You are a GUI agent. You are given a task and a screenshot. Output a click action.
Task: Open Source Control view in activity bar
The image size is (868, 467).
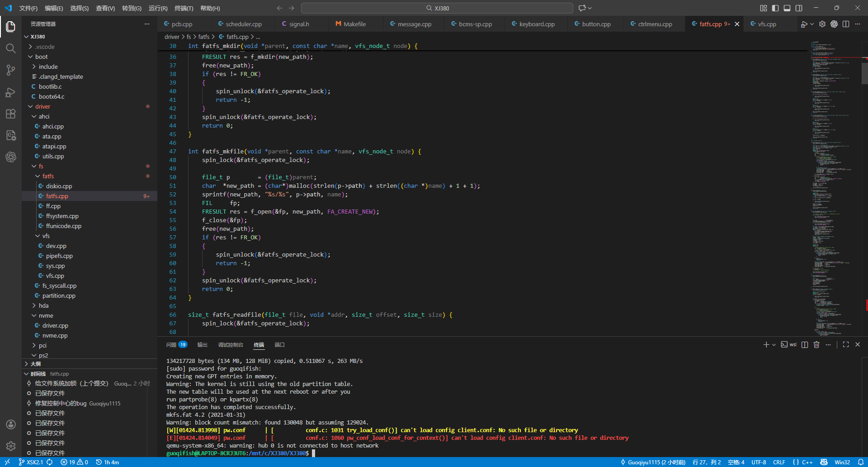pos(11,70)
